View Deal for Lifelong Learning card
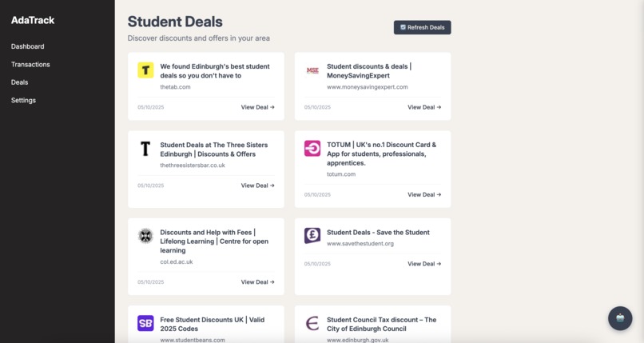644x343 pixels. point(257,282)
